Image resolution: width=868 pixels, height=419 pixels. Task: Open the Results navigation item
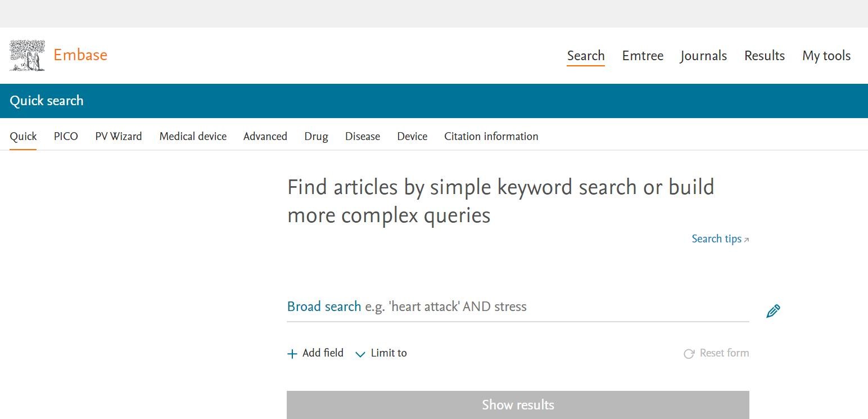pos(765,56)
